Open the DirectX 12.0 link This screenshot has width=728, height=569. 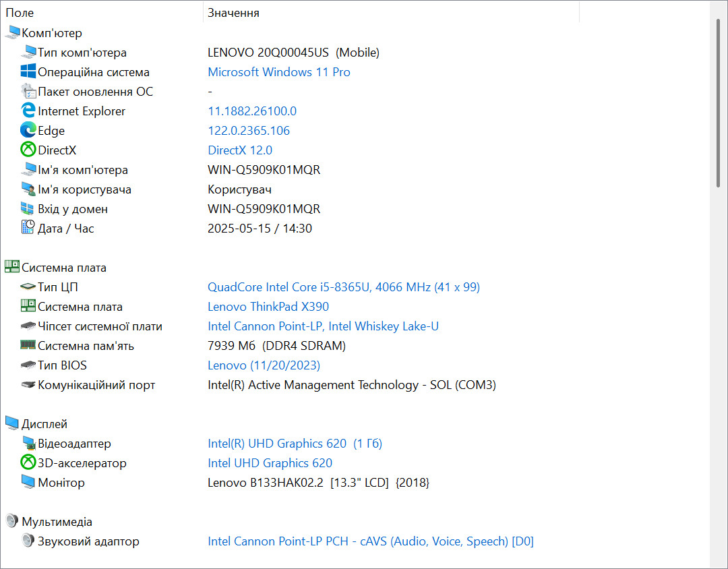pos(240,150)
